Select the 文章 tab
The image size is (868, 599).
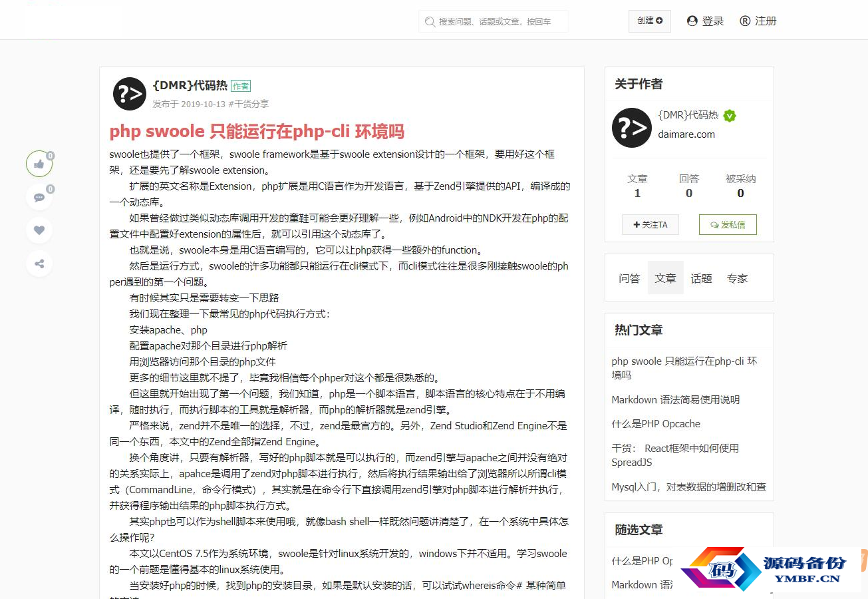[665, 278]
